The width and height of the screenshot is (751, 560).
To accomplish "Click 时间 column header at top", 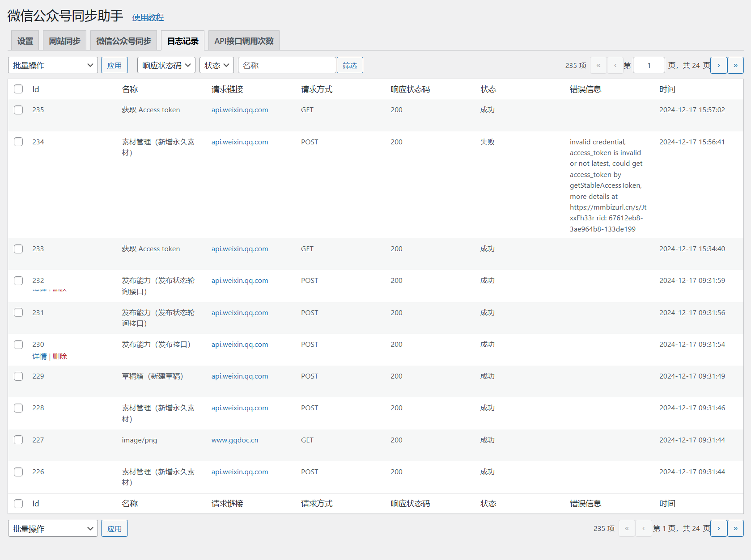I will [667, 89].
